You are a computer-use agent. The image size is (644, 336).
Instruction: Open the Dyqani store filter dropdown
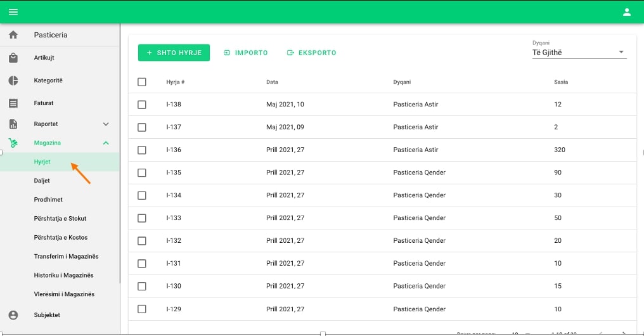[x=579, y=53]
